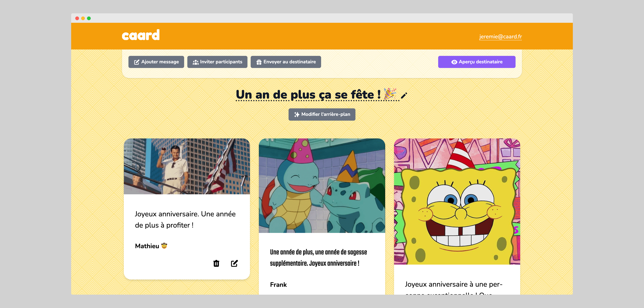Screen dimensions: 644x308
Task: Click the caard logo
Action: point(141,35)
